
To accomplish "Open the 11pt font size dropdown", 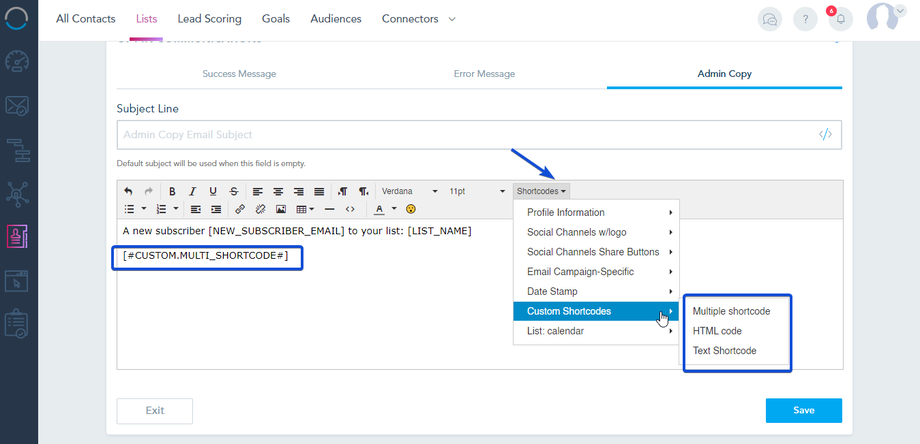I will tap(477, 191).
